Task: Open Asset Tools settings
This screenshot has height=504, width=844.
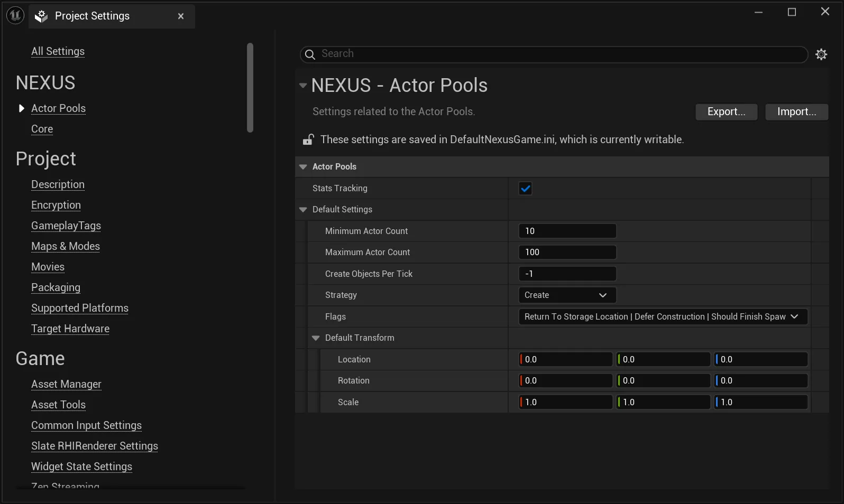Action: pyautogui.click(x=58, y=405)
